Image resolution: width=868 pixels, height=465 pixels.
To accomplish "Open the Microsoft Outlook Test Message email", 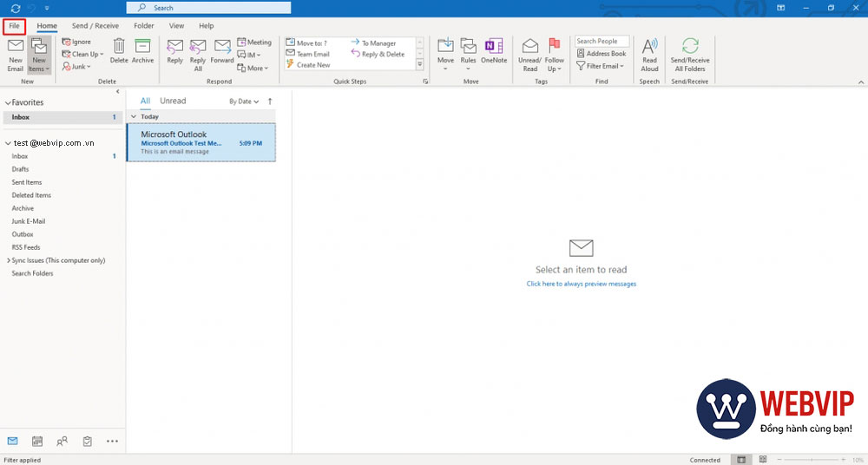I will click(x=201, y=143).
